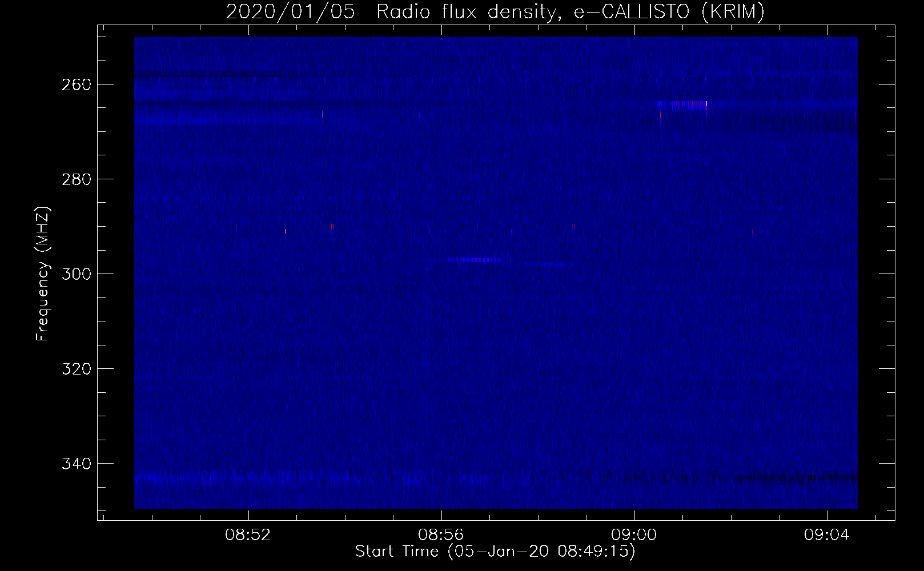Click the plot title mentioning e-CALLISTO (KRIM)
This screenshot has height=571, width=924.
[495, 11]
